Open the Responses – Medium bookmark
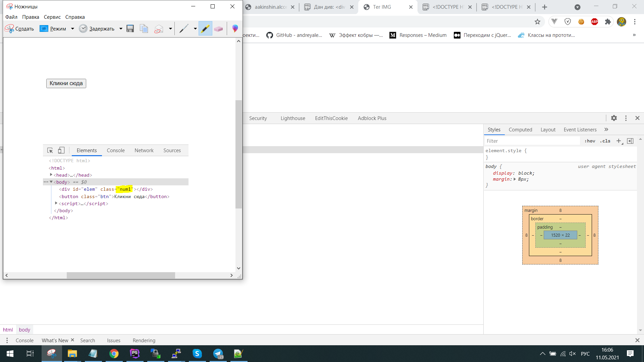The image size is (644, 362). tap(418, 35)
